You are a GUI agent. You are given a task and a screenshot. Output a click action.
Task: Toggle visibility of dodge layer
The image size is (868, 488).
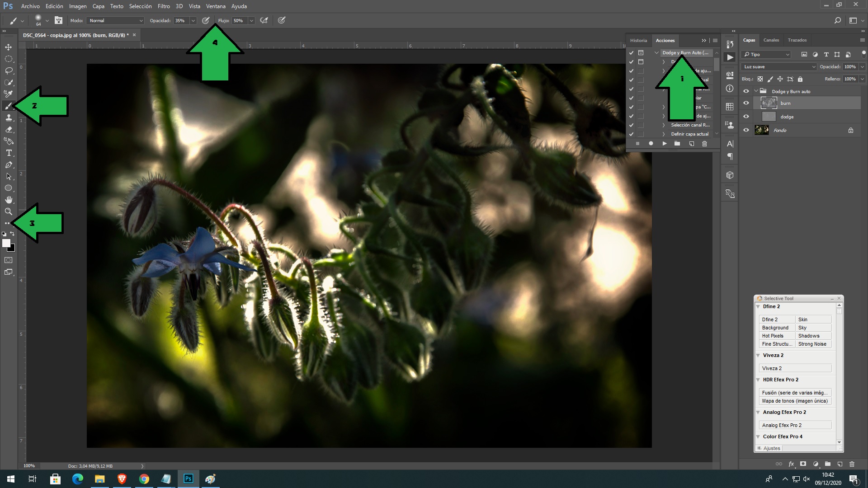tap(746, 116)
